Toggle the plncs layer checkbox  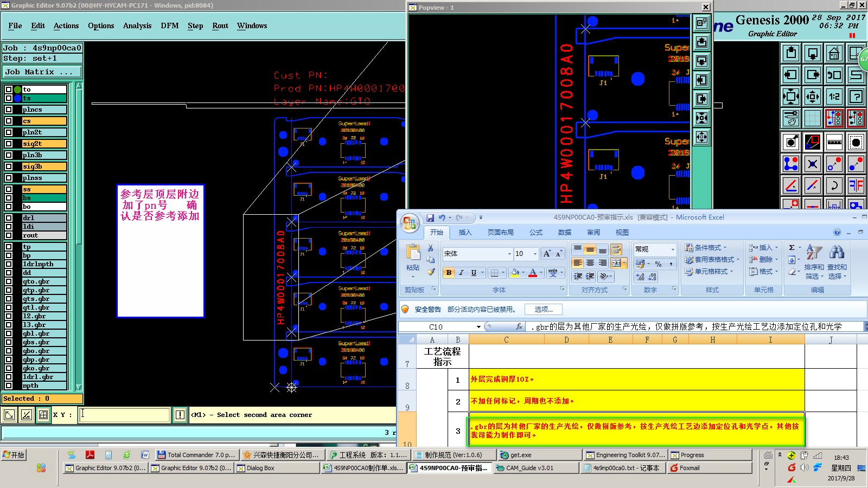pyautogui.click(x=9, y=110)
